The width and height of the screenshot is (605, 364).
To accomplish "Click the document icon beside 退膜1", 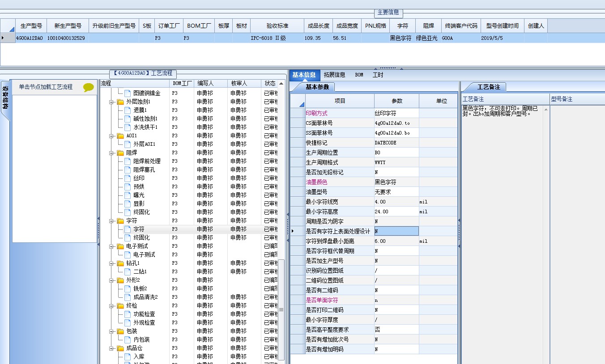I will [128, 110].
